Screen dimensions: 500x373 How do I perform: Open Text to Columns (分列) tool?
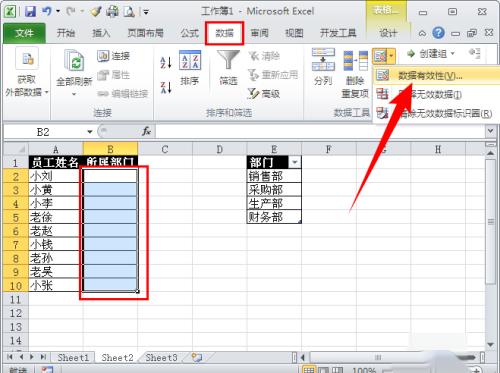(x=323, y=67)
